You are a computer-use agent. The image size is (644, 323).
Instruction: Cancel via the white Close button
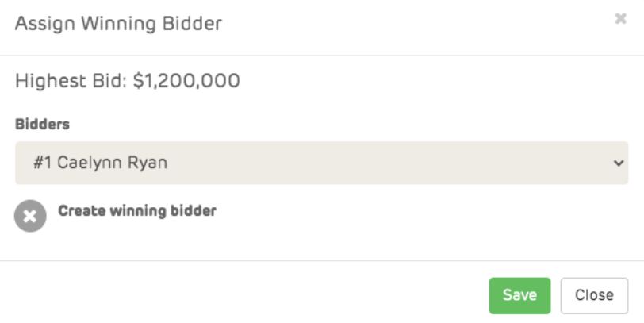coord(594,295)
